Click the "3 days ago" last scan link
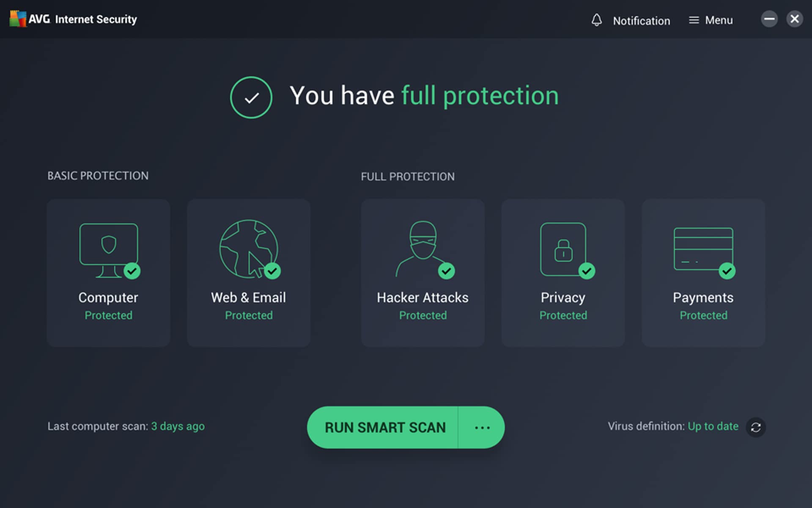Image resolution: width=812 pixels, height=508 pixels. (178, 426)
